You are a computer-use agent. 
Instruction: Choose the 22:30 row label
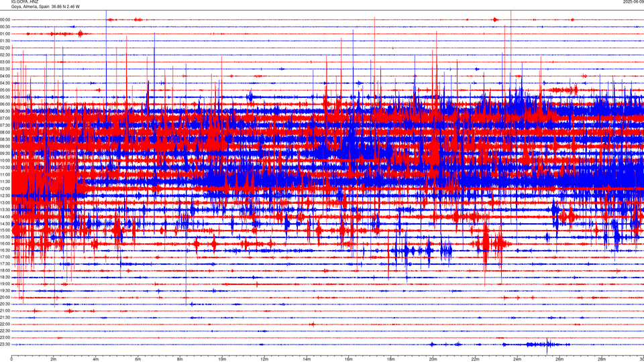coord(5,330)
